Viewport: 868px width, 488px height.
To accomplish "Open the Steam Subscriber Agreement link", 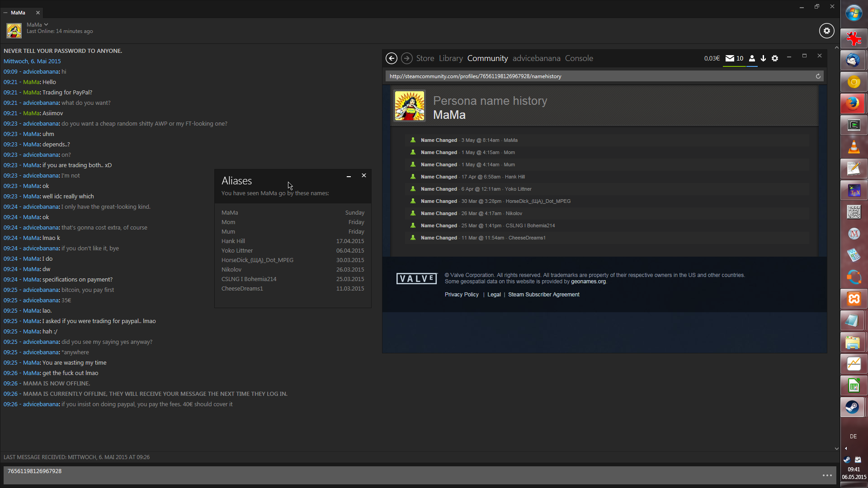I will click(x=543, y=295).
